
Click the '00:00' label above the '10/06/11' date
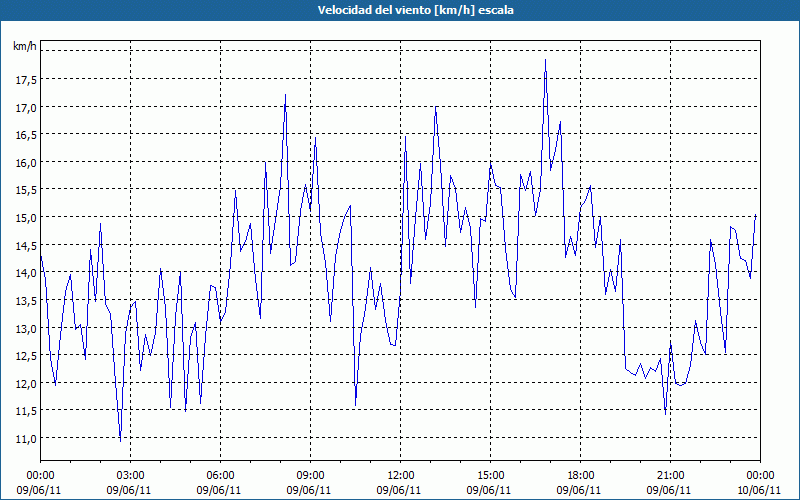pyautogui.click(x=760, y=475)
